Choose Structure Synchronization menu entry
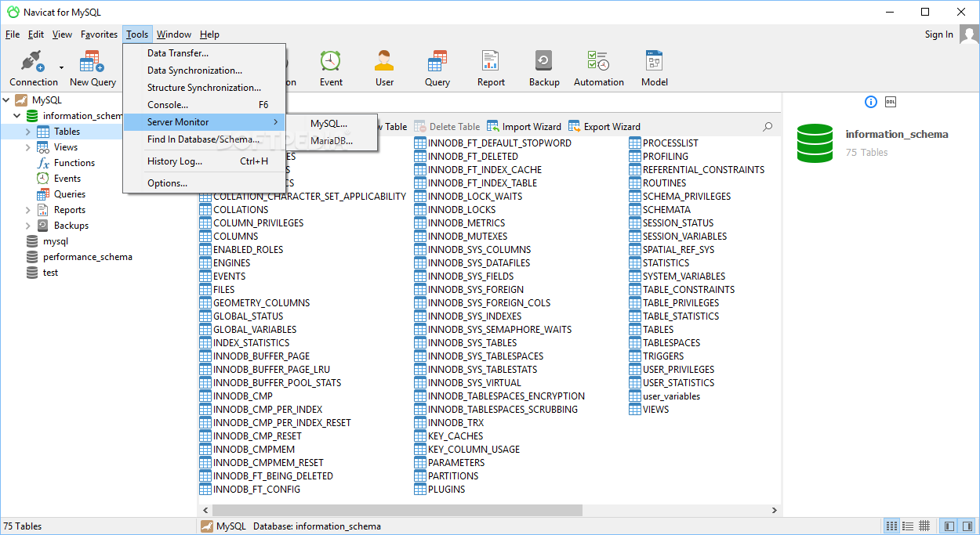This screenshot has width=980, height=535. [205, 88]
